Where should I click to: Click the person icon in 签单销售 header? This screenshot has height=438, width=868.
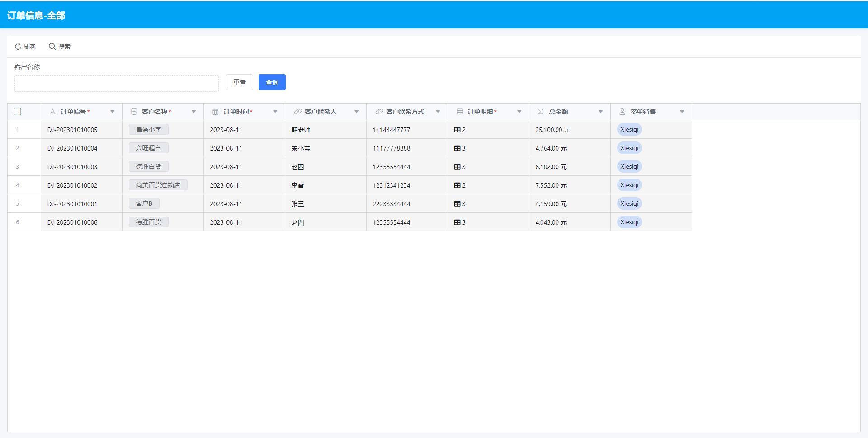click(x=623, y=112)
